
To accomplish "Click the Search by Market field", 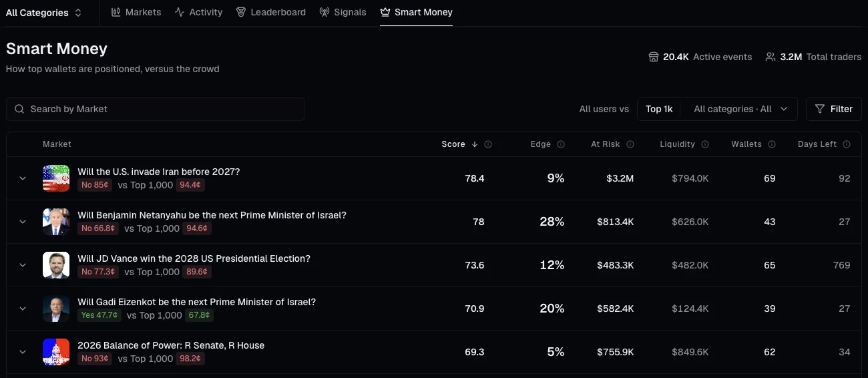I will coord(156,109).
